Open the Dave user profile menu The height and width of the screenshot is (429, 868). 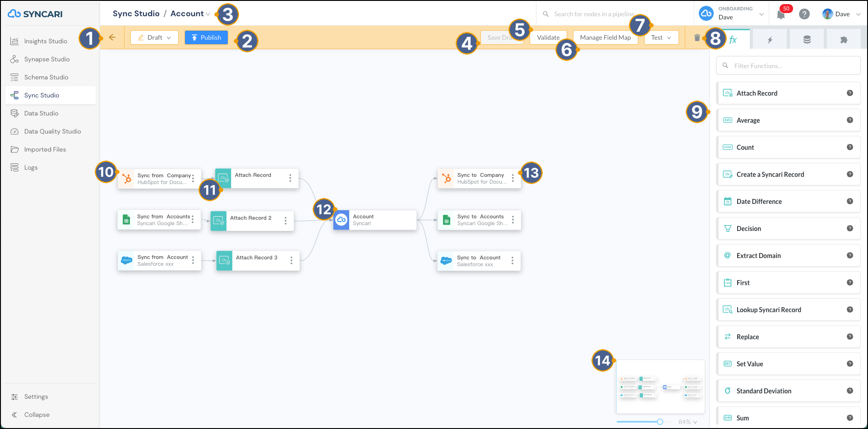tap(842, 14)
